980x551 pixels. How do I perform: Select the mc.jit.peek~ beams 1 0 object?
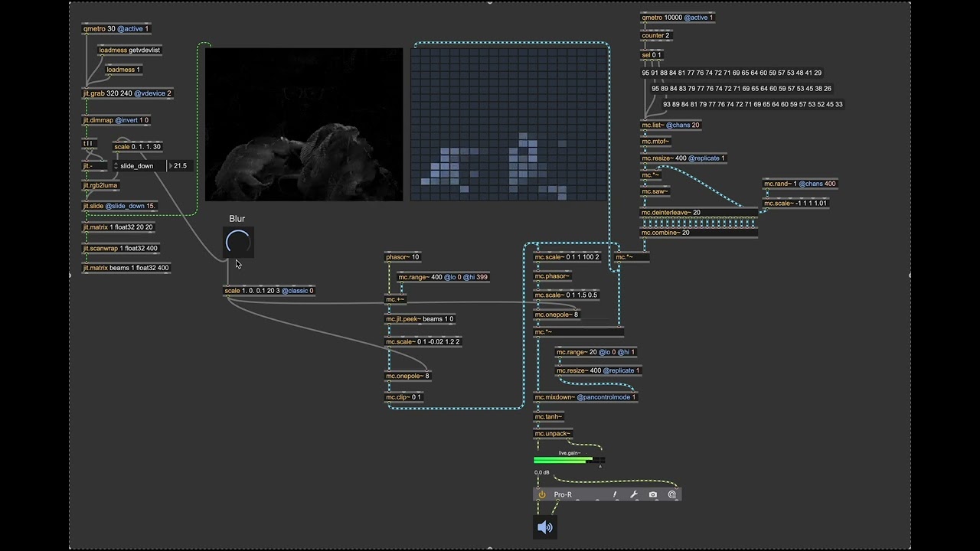(x=420, y=319)
